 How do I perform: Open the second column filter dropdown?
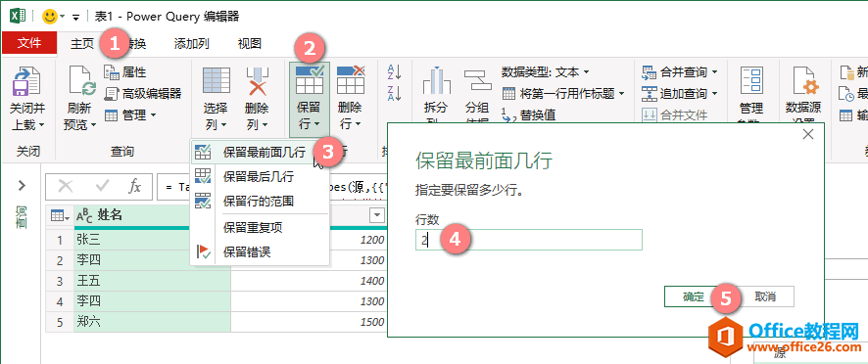coord(377,215)
